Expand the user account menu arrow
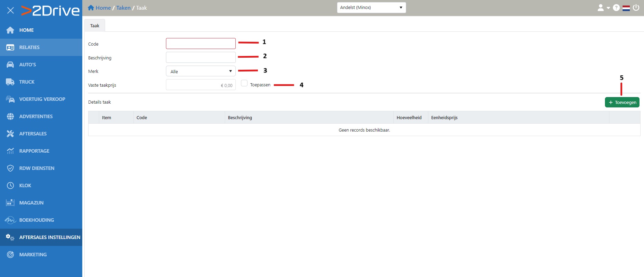 point(608,8)
